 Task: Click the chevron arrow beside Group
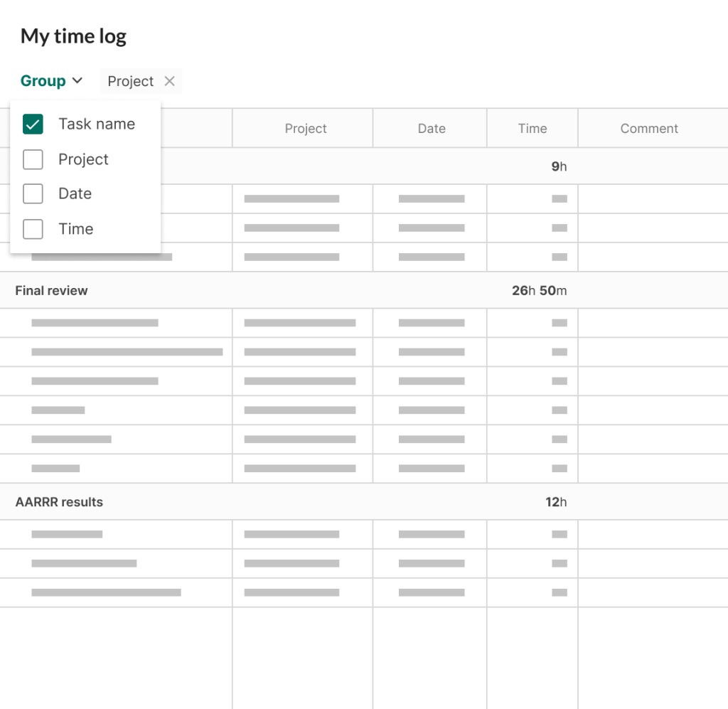pos(77,81)
